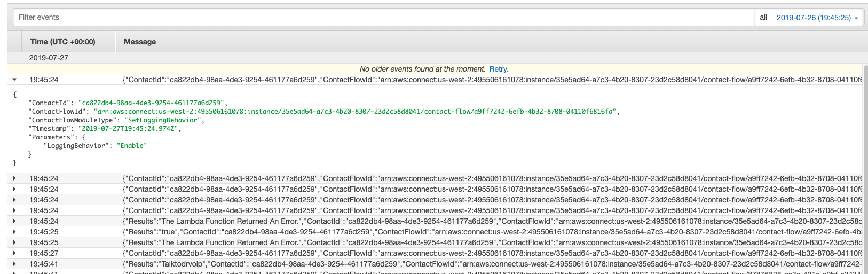Viewport: 868px width, 274px height.
Task: Click "No older events found at the moment." text
Action: [423, 69]
